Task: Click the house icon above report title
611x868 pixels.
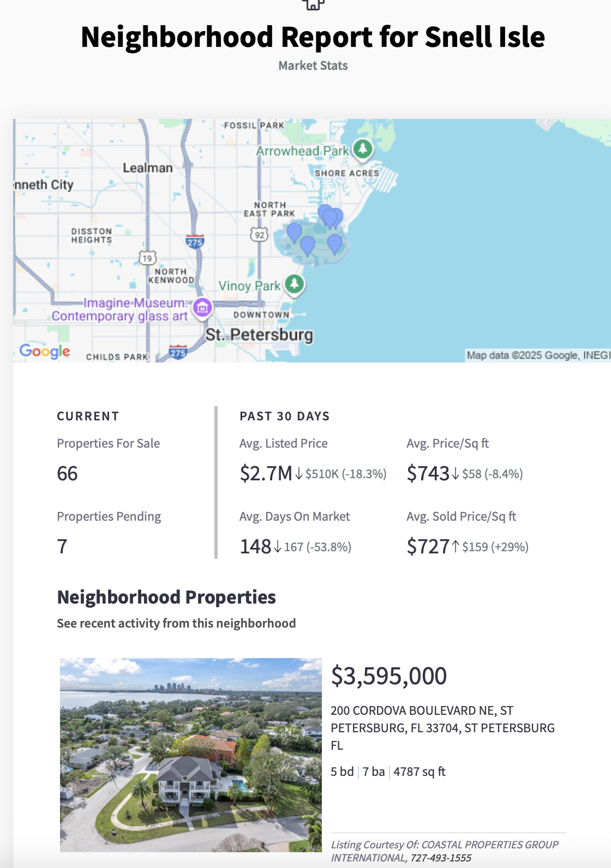Action: [x=313, y=4]
